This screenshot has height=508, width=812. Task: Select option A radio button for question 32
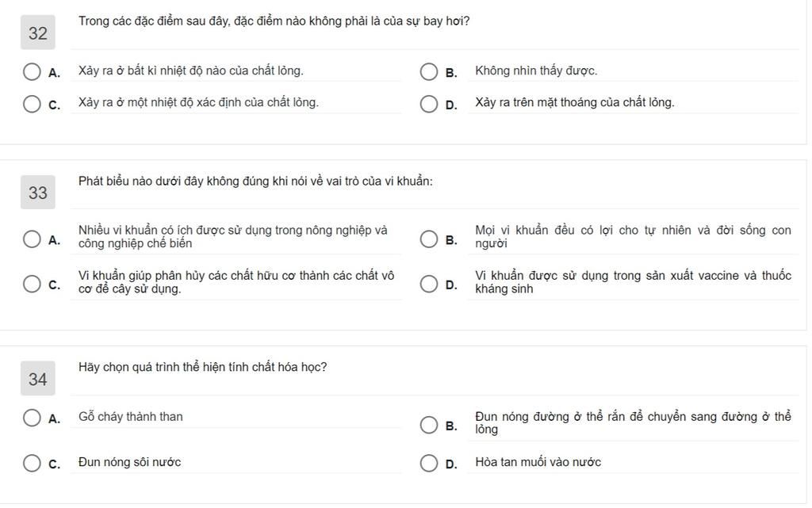click(32, 72)
